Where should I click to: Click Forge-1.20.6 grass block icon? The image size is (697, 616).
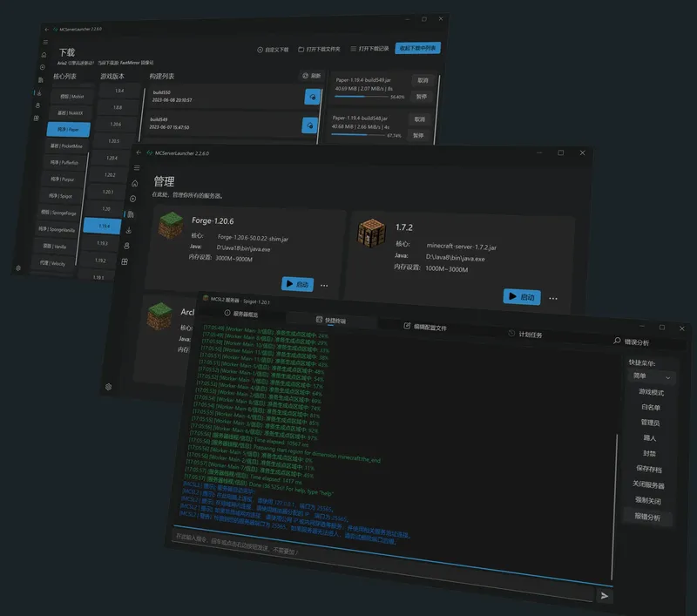tap(171, 226)
